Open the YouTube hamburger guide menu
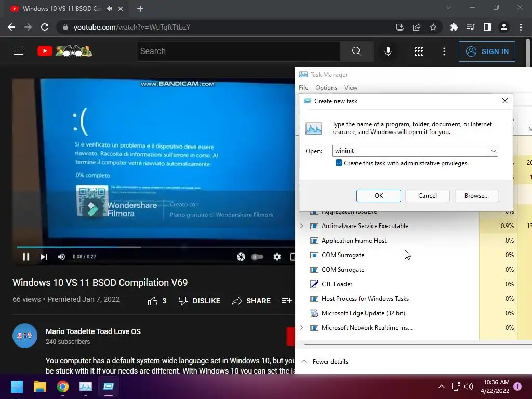 (19, 51)
